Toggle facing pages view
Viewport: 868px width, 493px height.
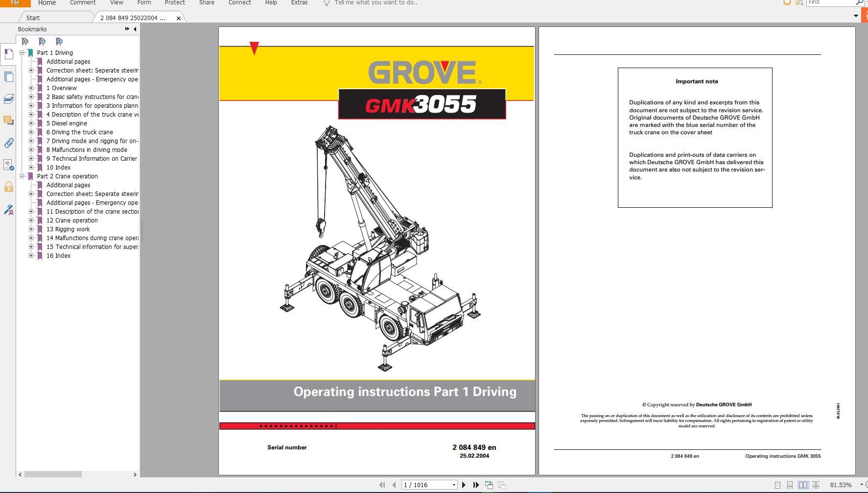803,485
